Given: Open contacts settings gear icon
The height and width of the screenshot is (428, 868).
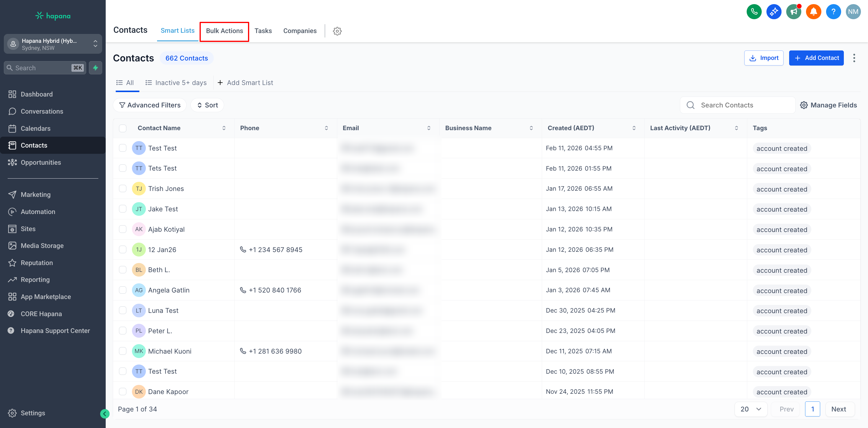Looking at the screenshot, I should pos(337,31).
